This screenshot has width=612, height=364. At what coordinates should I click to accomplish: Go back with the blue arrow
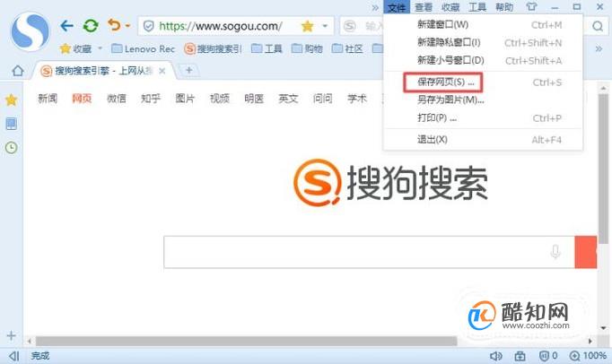[x=66, y=26]
